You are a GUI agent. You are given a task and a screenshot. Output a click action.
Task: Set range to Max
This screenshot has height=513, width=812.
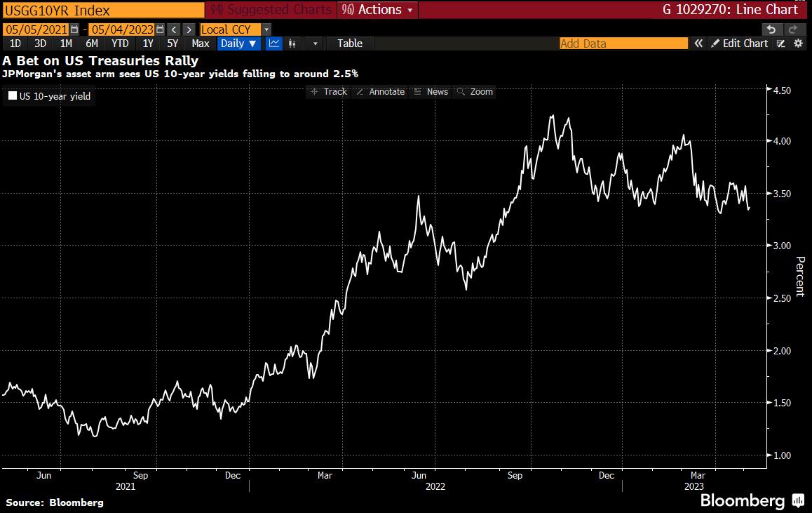point(201,44)
